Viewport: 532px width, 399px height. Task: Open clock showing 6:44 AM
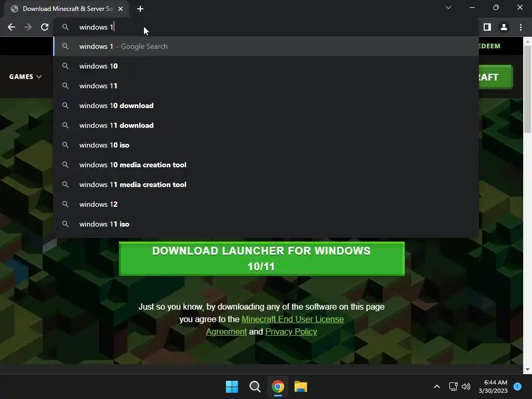pyautogui.click(x=493, y=387)
